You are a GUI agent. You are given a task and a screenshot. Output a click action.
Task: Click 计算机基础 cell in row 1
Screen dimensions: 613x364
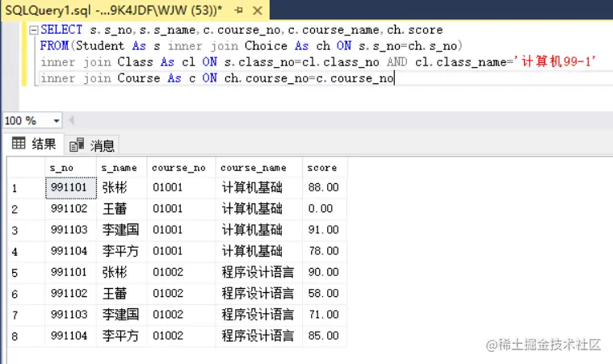pos(258,188)
